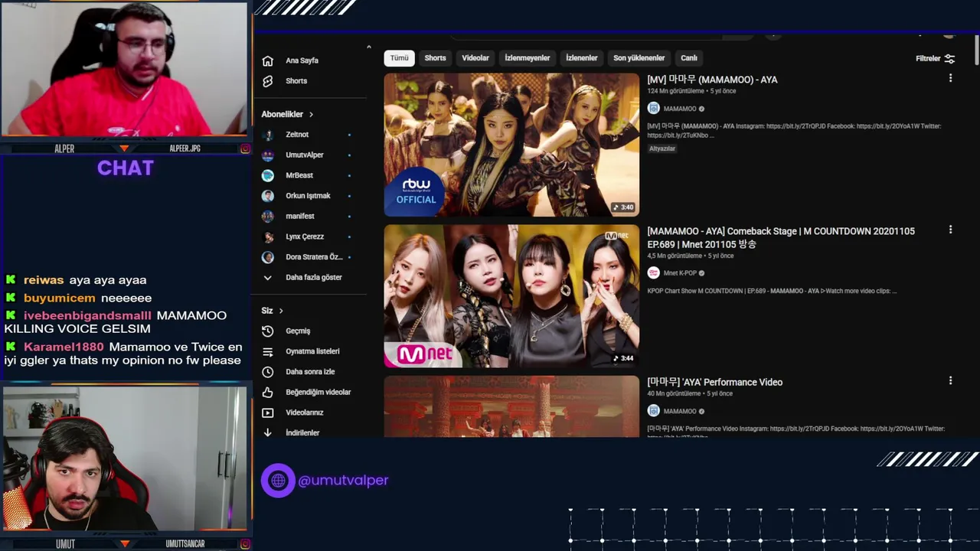
Task: Open Ana Sayfa sidebar label
Action: [302, 60]
